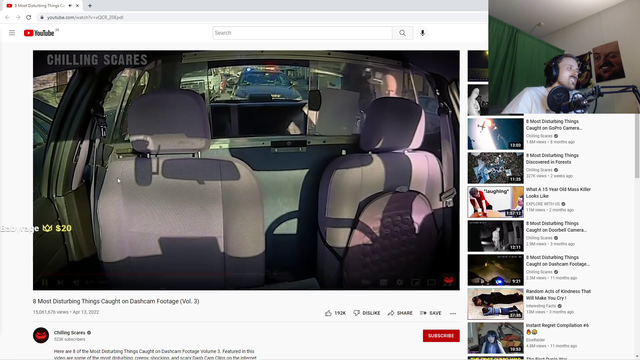
Task: Open the YouTube hamburger guide menu
Action: click(x=12, y=33)
